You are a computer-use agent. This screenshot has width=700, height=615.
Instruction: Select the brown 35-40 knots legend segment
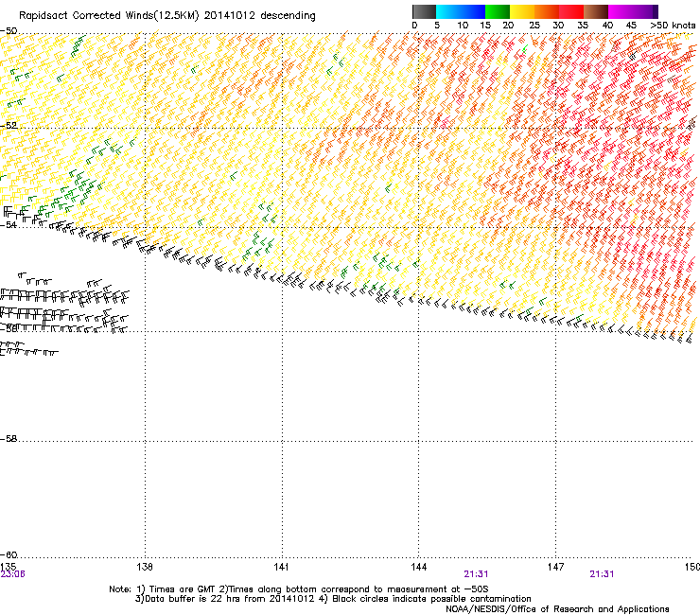click(x=596, y=11)
